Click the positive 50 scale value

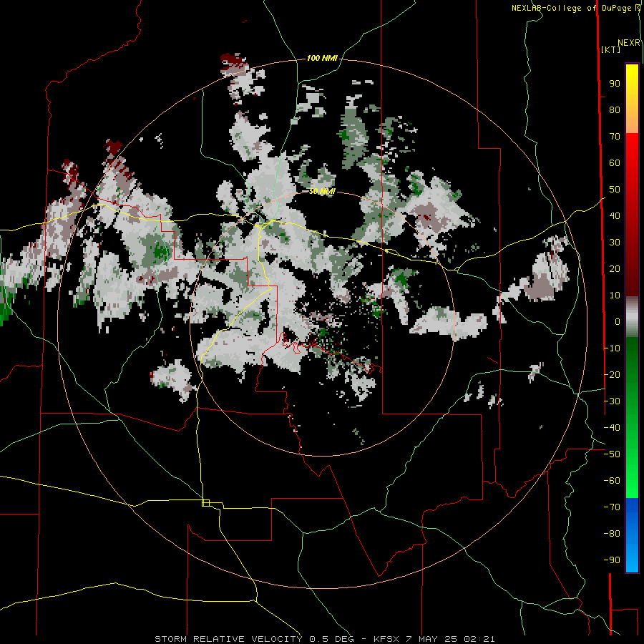point(615,190)
